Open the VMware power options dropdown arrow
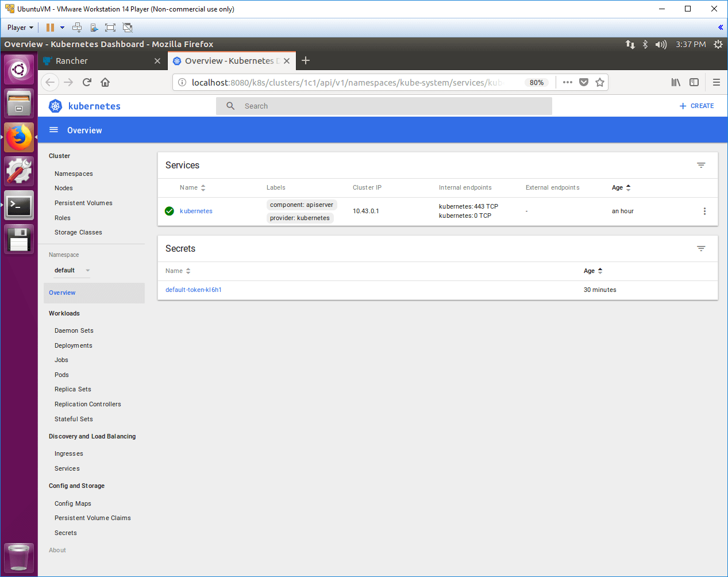The image size is (728, 577). point(62,28)
